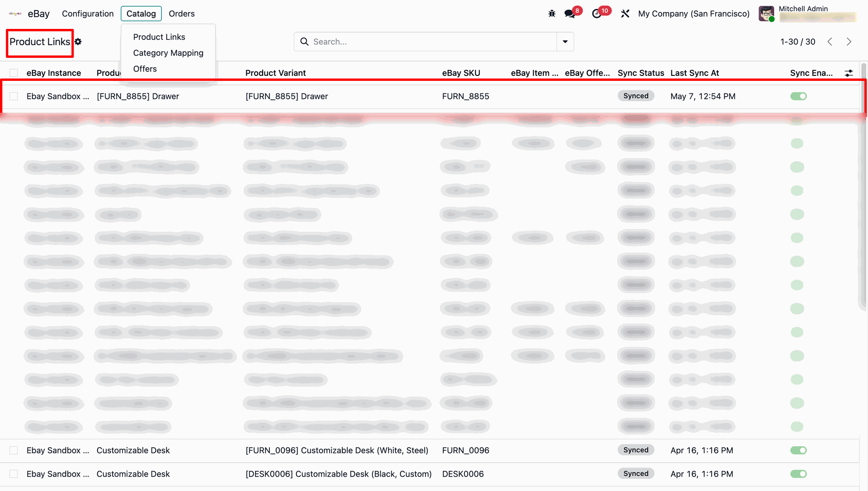Image resolution: width=868 pixels, height=491 pixels.
Task: Sort by Product Variant column header
Action: click(x=275, y=73)
